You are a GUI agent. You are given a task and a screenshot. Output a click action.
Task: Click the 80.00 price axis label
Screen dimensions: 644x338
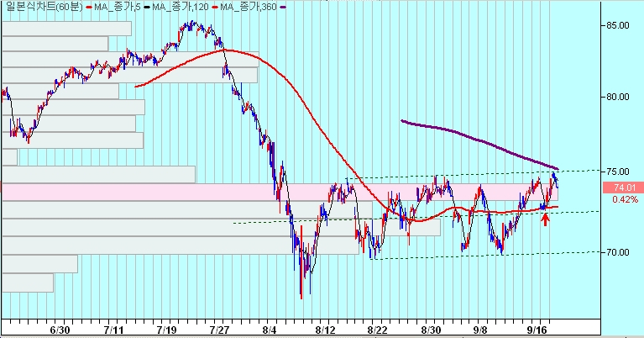pos(617,97)
